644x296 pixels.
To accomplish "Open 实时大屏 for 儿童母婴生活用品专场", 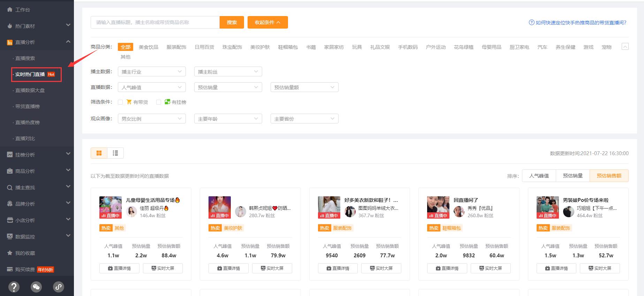I will [162, 268].
